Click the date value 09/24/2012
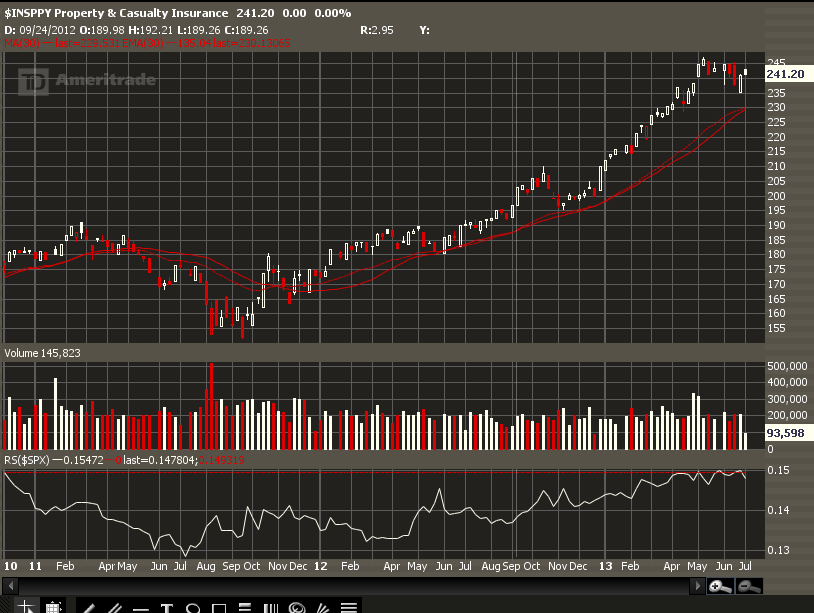 tap(47, 30)
